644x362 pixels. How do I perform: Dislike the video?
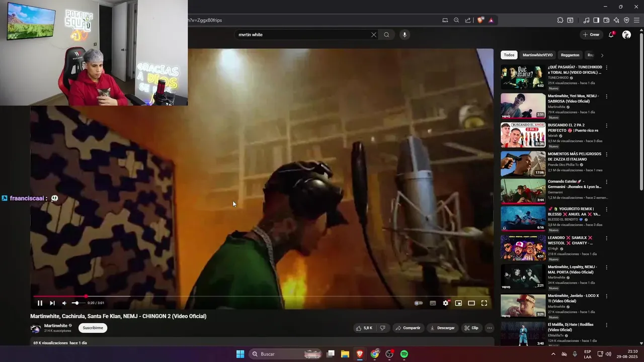coord(382,328)
